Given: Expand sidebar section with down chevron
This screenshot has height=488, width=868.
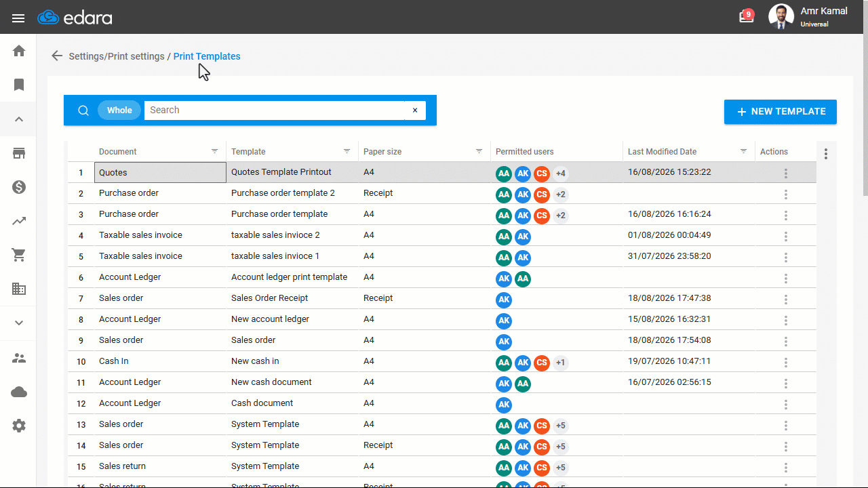Looking at the screenshot, I should [x=19, y=323].
